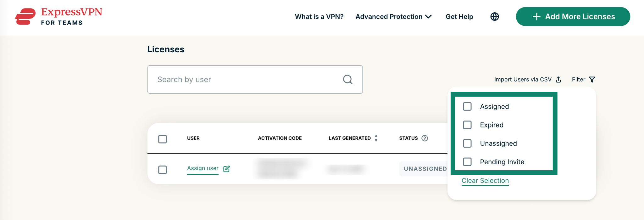Open the Get Help menu item
Viewport: 644px width, 220px height.
tap(459, 17)
